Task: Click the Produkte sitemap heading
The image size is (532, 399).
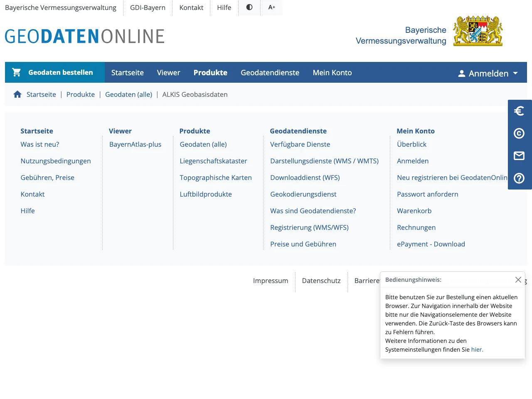Action: [195, 131]
